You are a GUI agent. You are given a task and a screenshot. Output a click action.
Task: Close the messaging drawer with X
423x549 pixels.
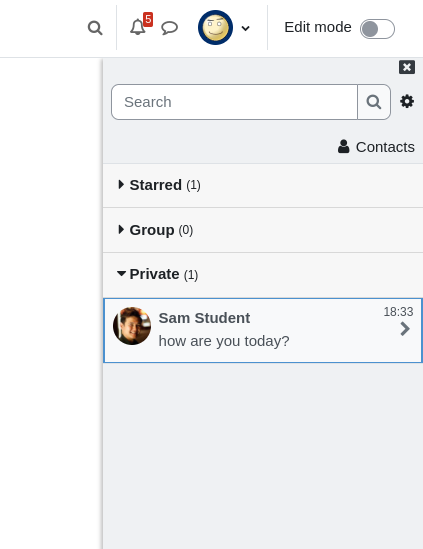pyautogui.click(x=407, y=67)
